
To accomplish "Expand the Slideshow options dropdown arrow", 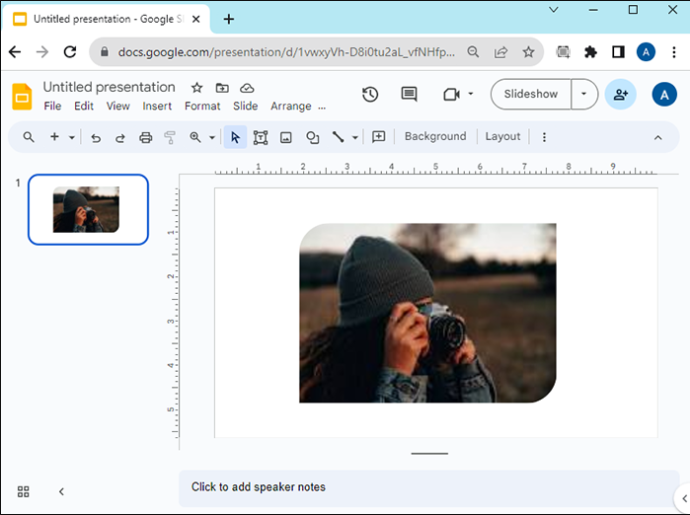I will click(584, 94).
